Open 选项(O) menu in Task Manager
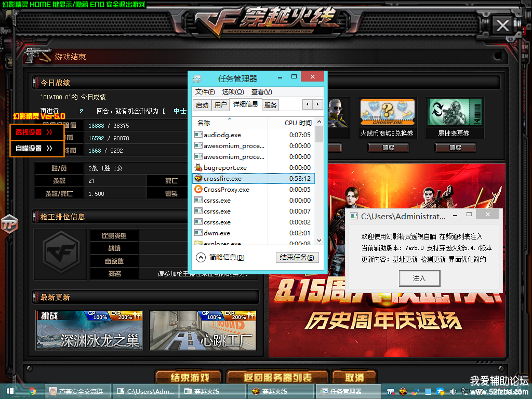The height and width of the screenshot is (399, 532). (233, 92)
